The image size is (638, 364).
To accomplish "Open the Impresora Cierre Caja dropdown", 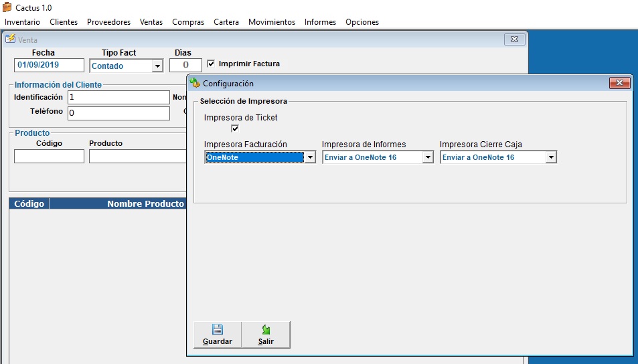I will (551, 158).
